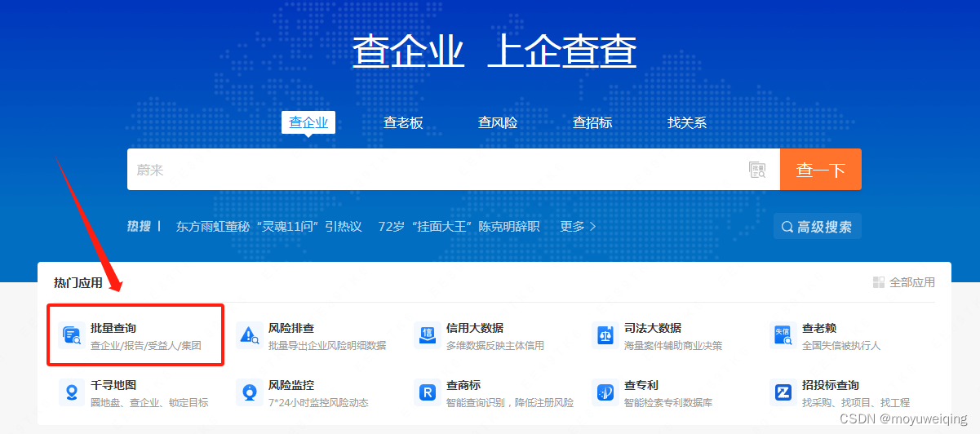Open the 信用大数据 icon

[426, 335]
